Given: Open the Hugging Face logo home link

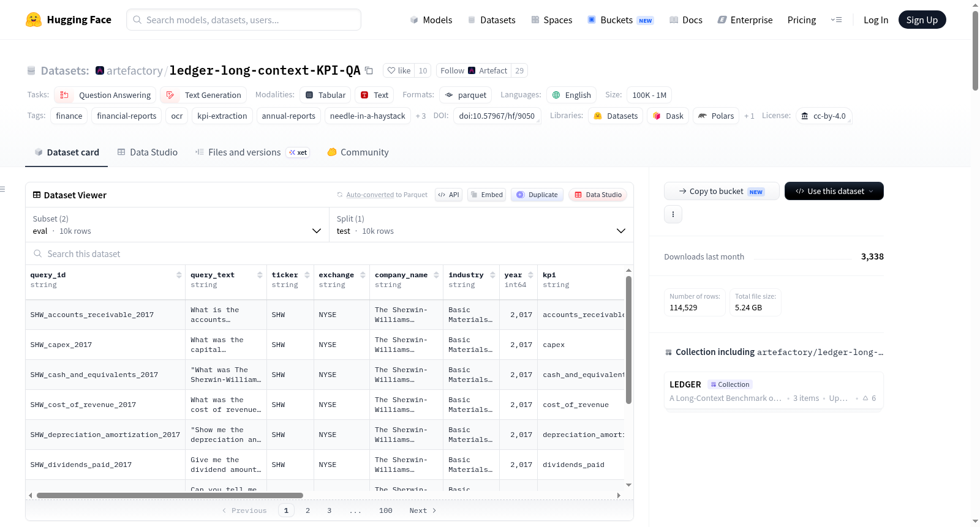Looking at the screenshot, I should (69, 20).
